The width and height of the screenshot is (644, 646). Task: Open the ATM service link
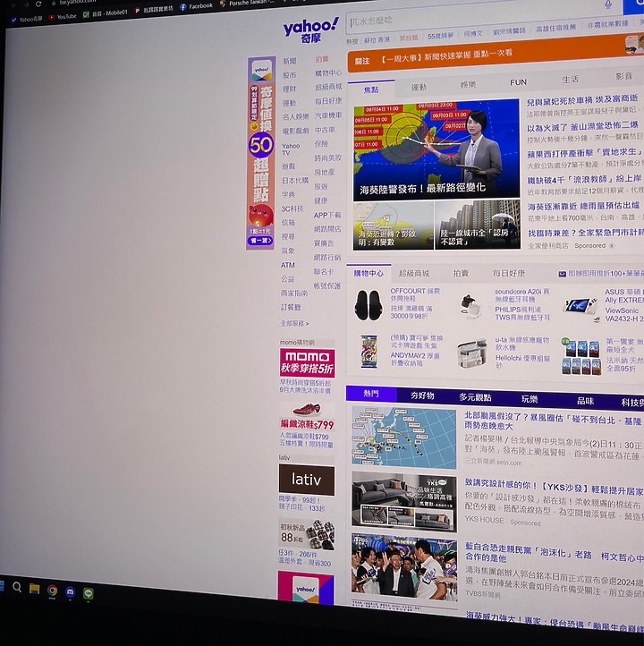point(288,265)
